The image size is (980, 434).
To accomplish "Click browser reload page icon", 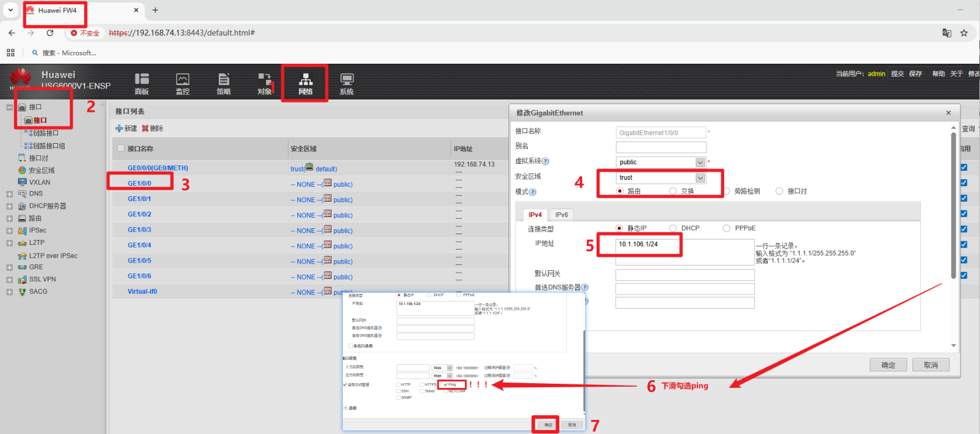I will (50, 33).
